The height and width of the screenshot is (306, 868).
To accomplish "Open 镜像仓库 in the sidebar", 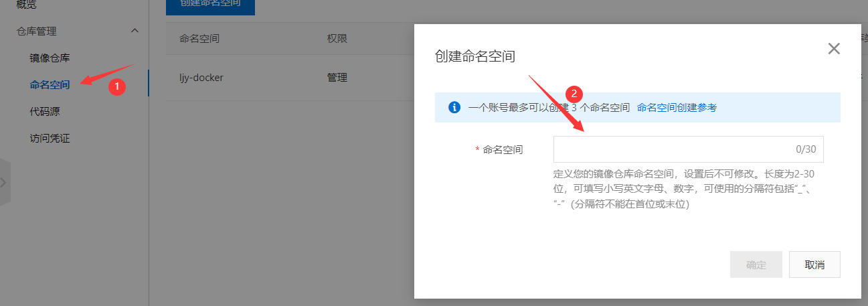I will 50,58.
